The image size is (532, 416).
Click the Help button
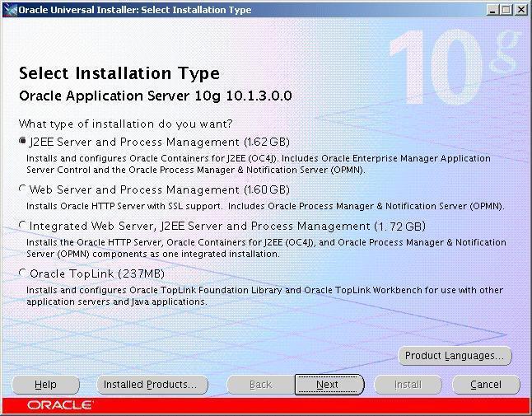(x=45, y=385)
